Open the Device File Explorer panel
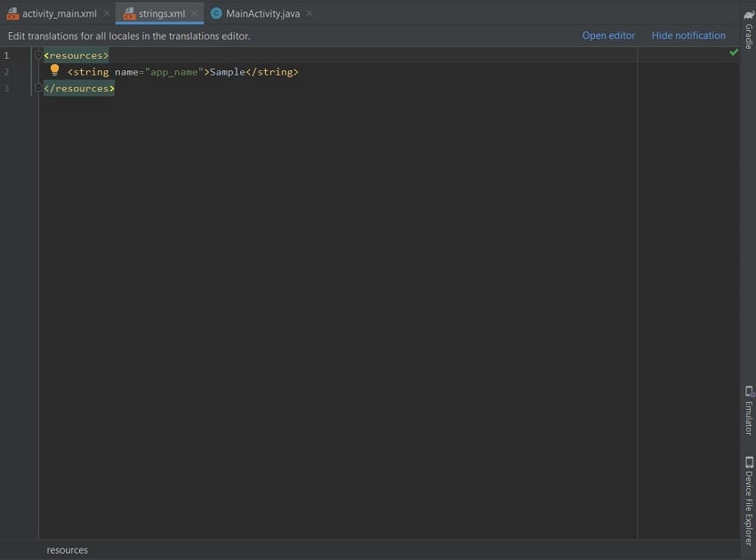 click(749, 500)
